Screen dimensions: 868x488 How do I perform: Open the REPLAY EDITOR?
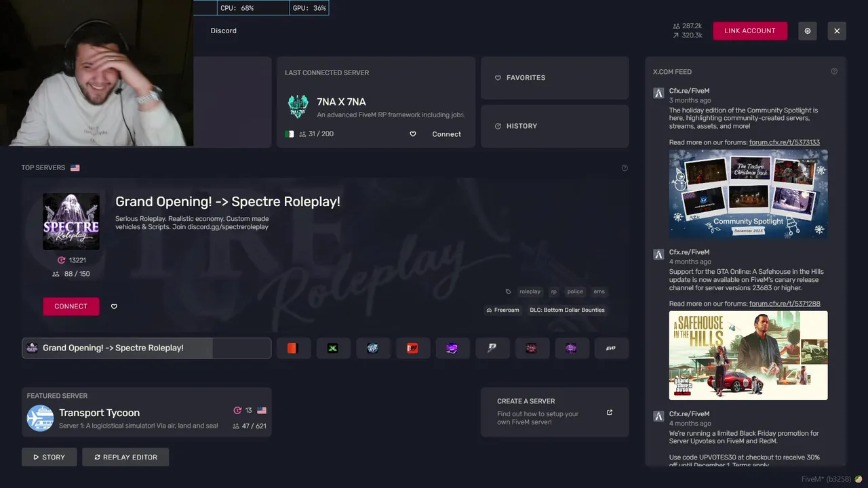pyautogui.click(x=125, y=457)
